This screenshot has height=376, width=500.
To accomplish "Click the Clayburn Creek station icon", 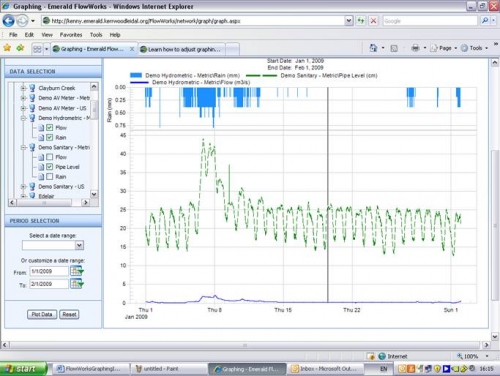I will [x=32, y=88].
